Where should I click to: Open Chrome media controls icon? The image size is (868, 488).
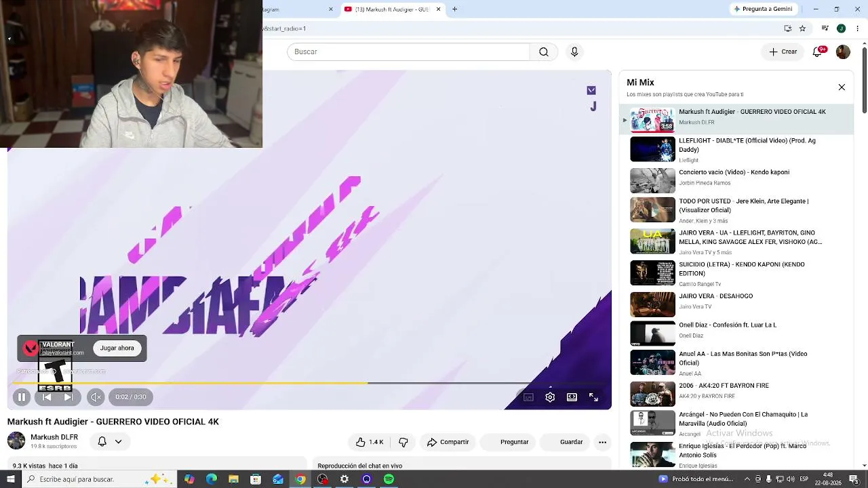coord(825,28)
